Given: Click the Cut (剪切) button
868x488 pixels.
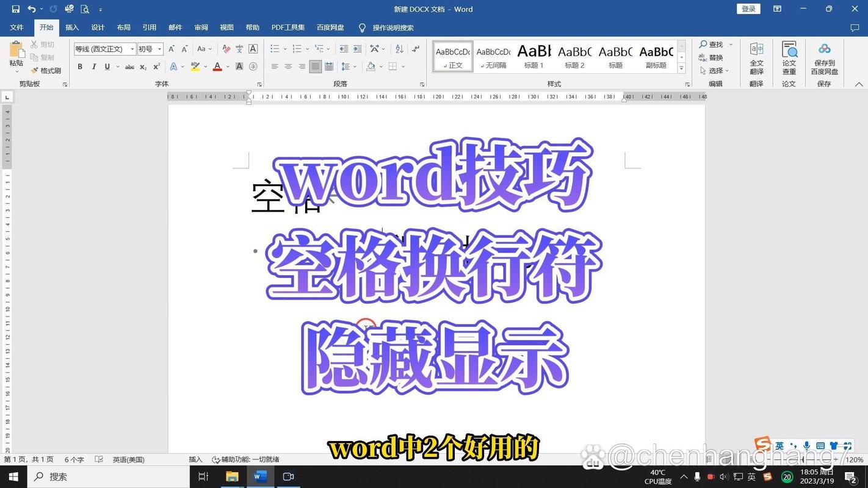Looking at the screenshot, I should coord(42,45).
